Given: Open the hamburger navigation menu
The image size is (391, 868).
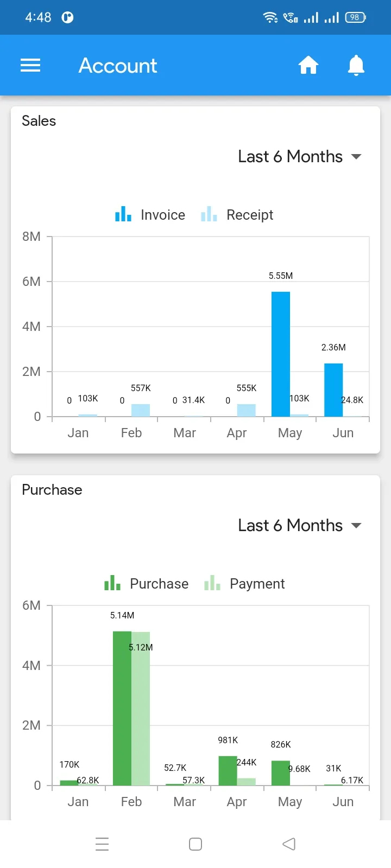Looking at the screenshot, I should (x=30, y=66).
